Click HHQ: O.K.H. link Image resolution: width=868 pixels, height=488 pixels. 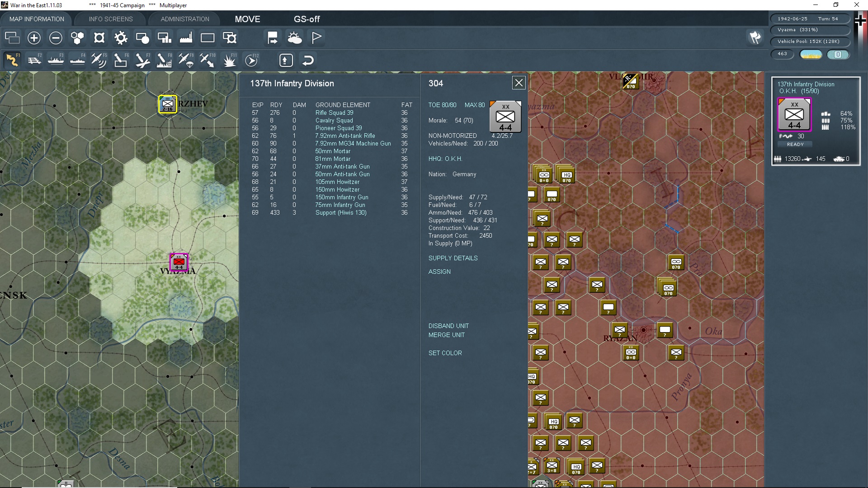tap(445, 159)
